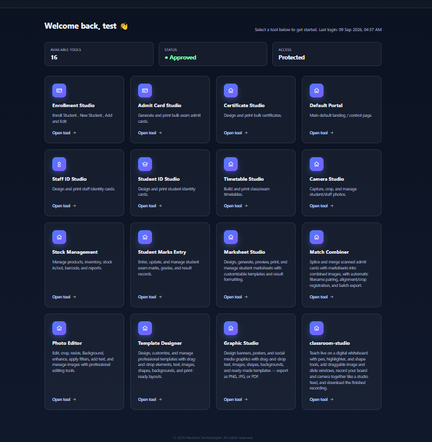
Task: Select the Default Portal title
Action: coord(326,105)
